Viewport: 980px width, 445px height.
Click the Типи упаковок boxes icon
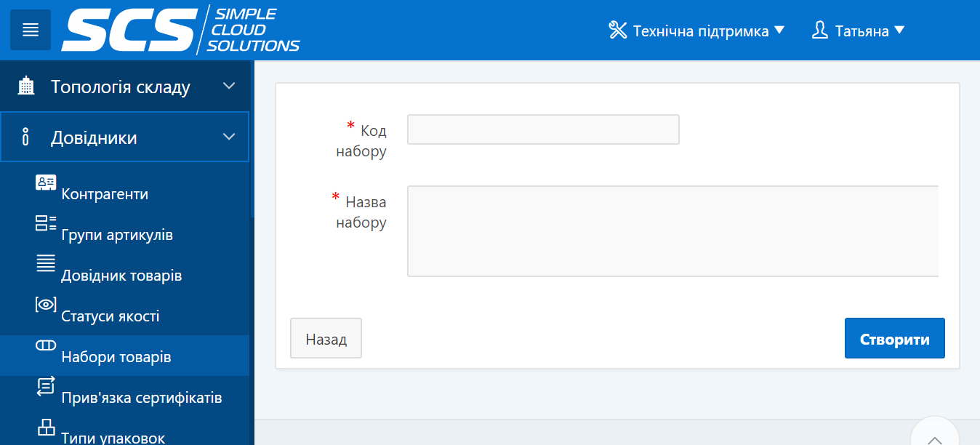[x=46, y=428]
